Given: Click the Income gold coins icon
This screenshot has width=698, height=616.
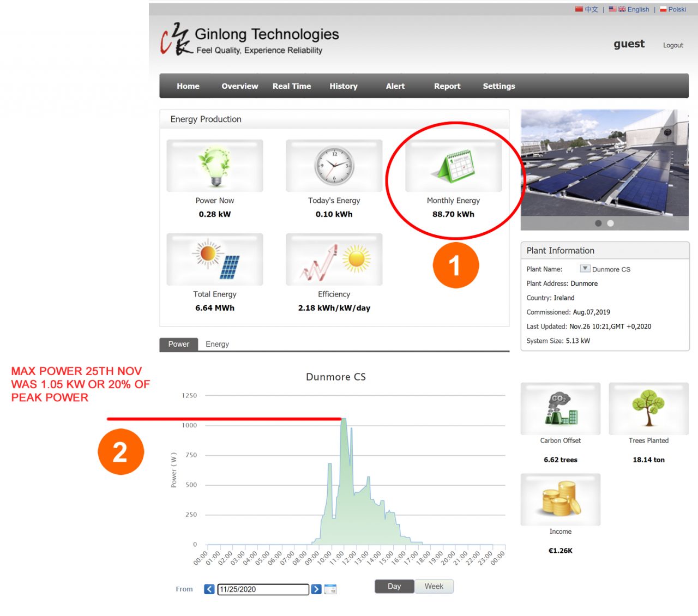Looking at the screenshot, I should tap(561, 499).
